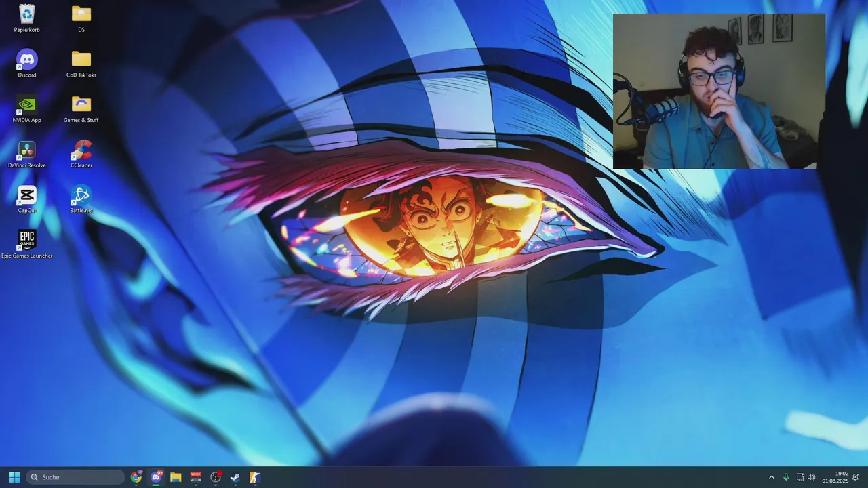Open the notification bell icon
The image size is (868, 488).
pyautogui.click(x=856, y=477)
